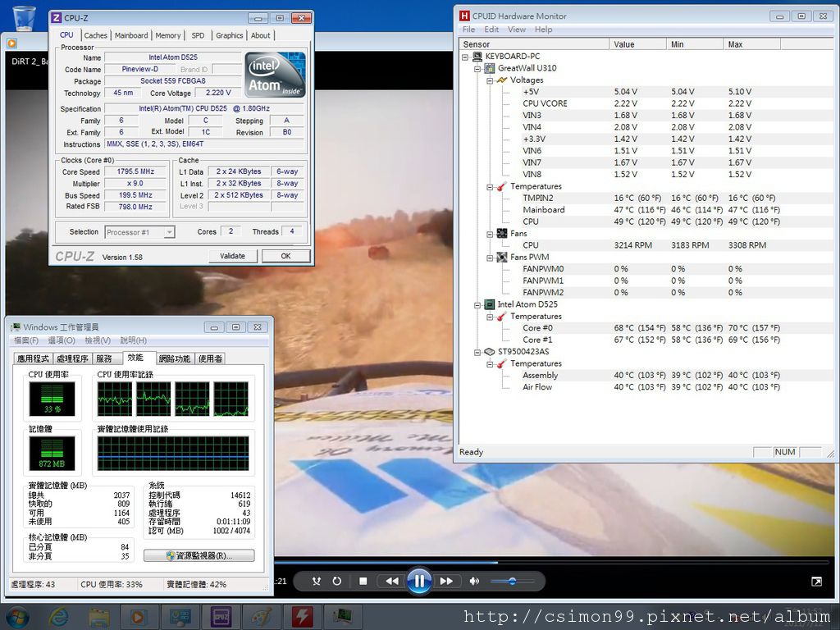
Task: Collapse the Voltages tree node
Action: tap(491, 80)
